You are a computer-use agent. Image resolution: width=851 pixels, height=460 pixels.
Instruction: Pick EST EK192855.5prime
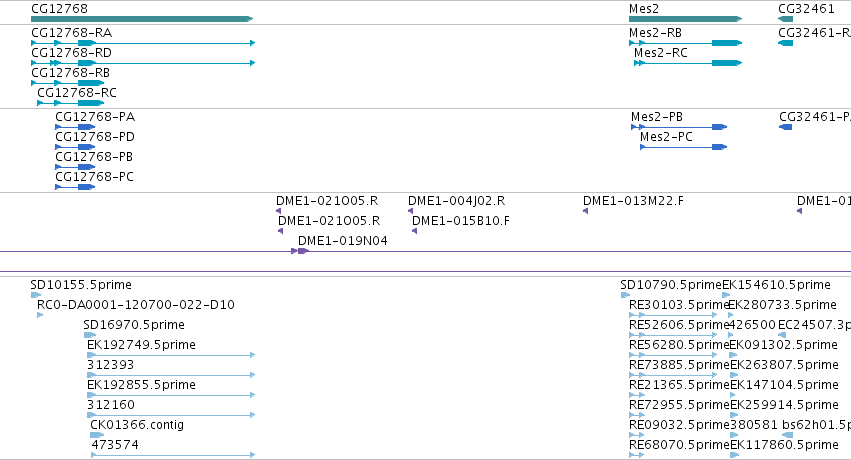click(x=171, y=395)
